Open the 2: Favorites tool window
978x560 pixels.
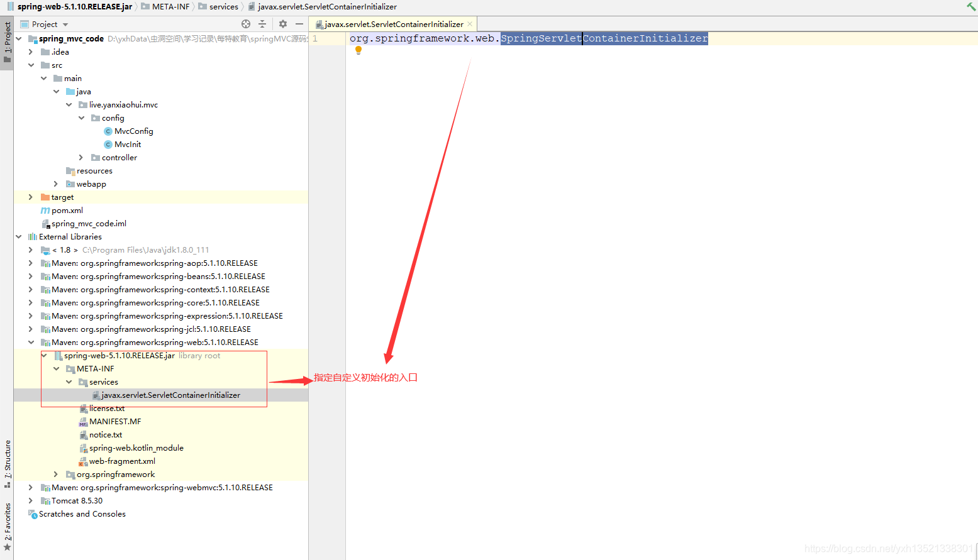click(7, 519)
